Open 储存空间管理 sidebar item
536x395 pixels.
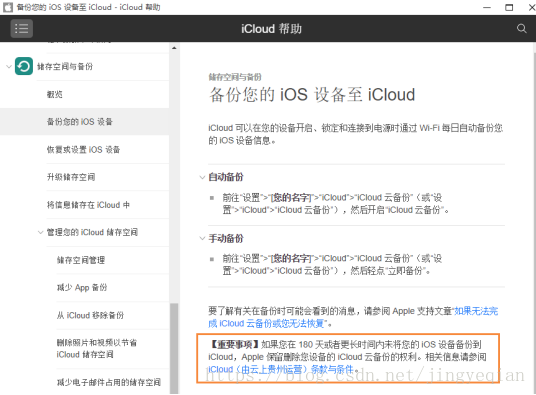pos(81,260)
